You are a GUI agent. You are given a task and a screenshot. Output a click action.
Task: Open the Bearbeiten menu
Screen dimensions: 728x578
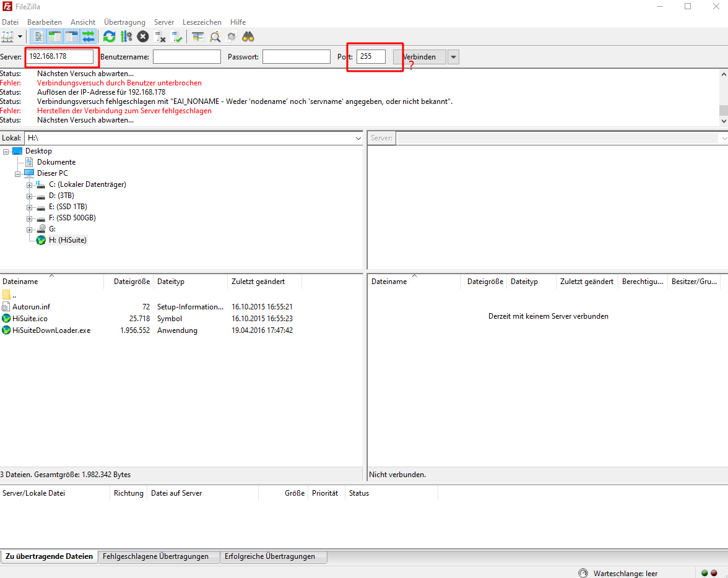point(44,22)
